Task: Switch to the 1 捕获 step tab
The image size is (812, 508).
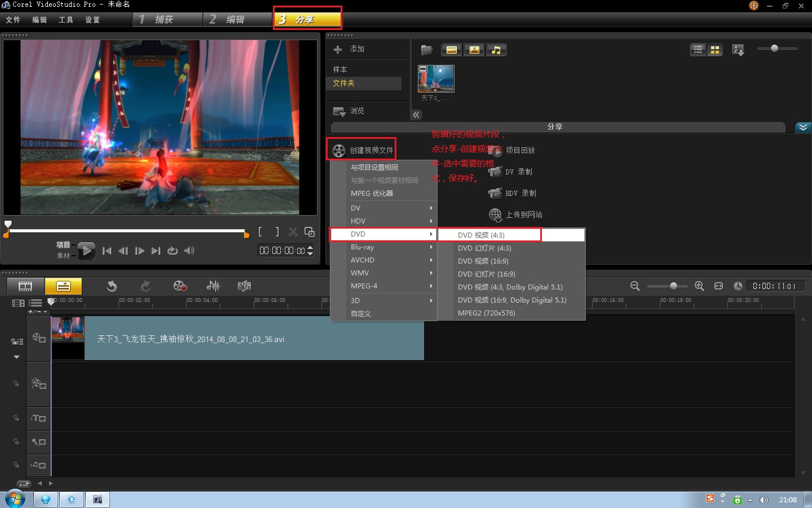Action: (168, 20)
